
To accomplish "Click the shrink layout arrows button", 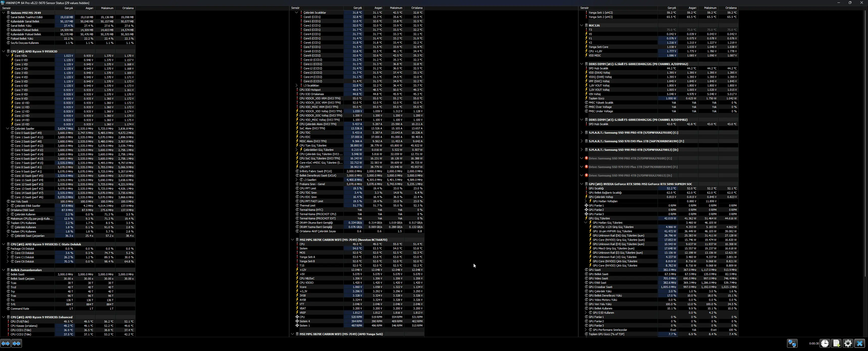I will click(16, 343).
